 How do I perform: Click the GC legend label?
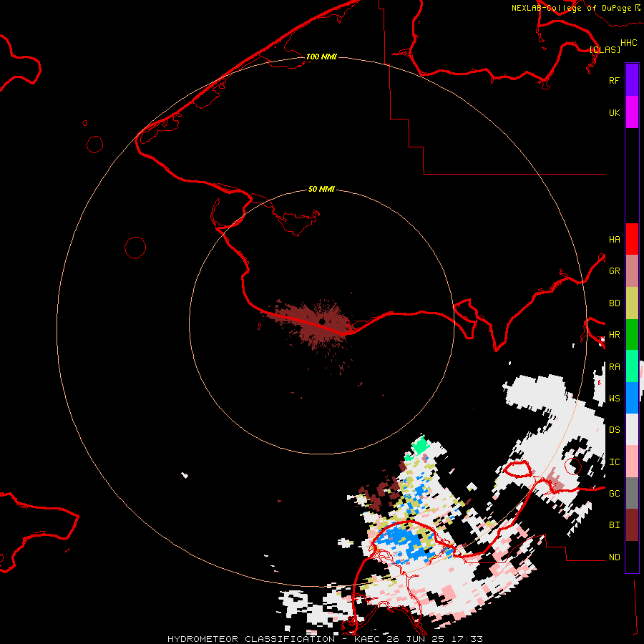click(614, 494)
